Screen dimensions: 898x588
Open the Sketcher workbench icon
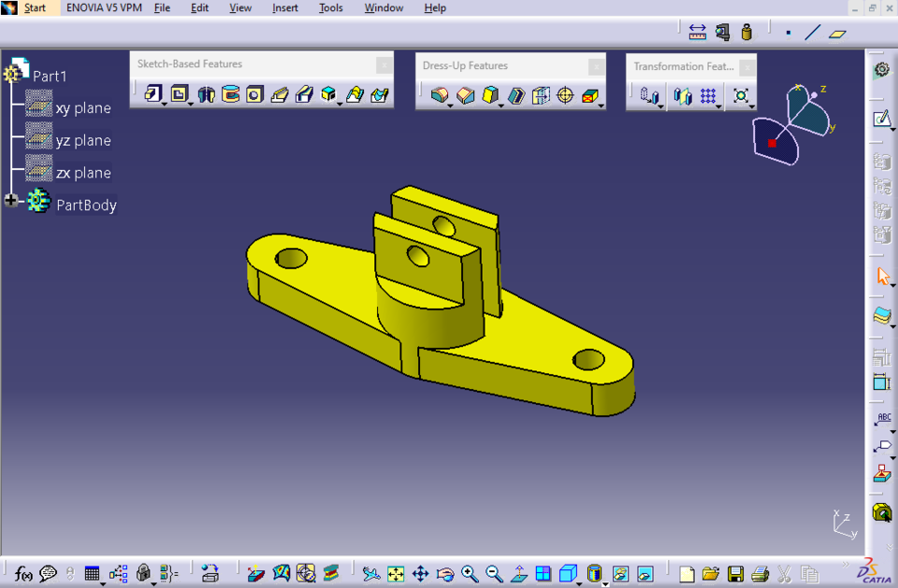(x=880, y=119)
